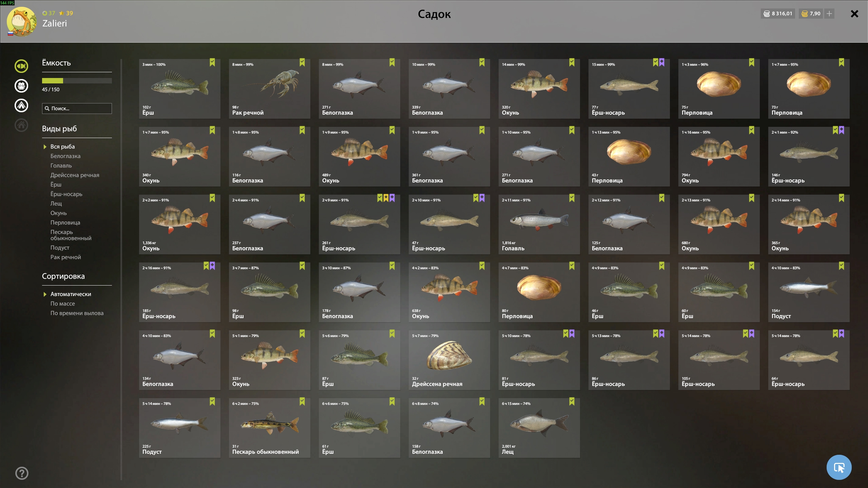Open the tent camp sidebar icon
Image resolution: width=868 pixels, height=488 pixels.
(x=21, y=105)
